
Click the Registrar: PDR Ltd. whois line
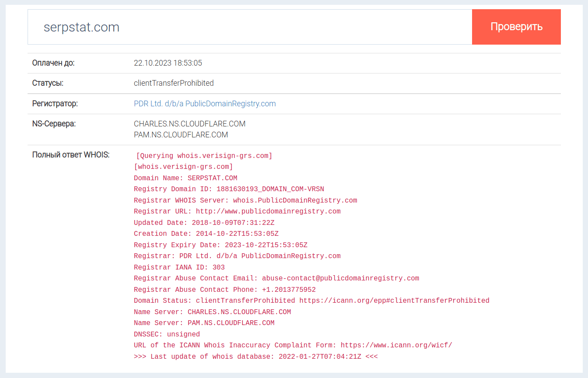pos(237,256)
